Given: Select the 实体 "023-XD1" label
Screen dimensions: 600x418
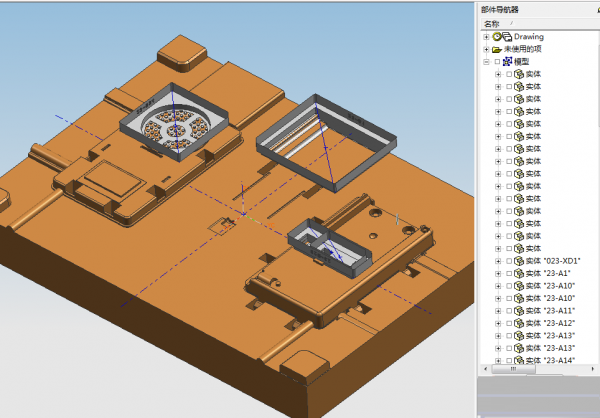Looking at the screenshot, I should pos(553,261).
